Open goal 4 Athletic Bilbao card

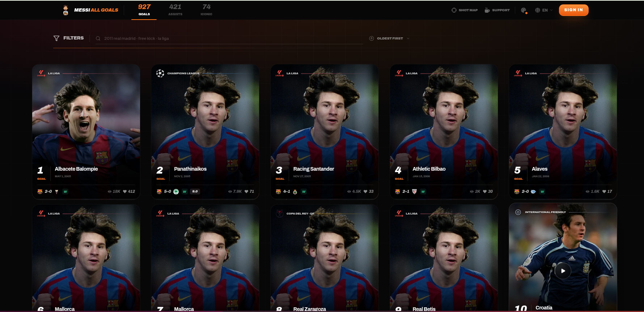coord(444,132)
